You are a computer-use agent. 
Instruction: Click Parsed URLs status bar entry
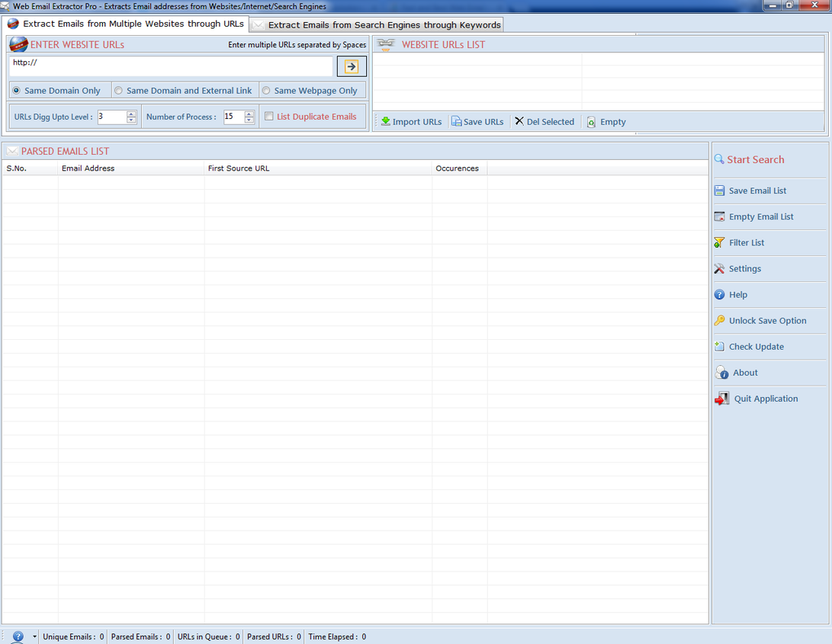click(x=274, y=637)
